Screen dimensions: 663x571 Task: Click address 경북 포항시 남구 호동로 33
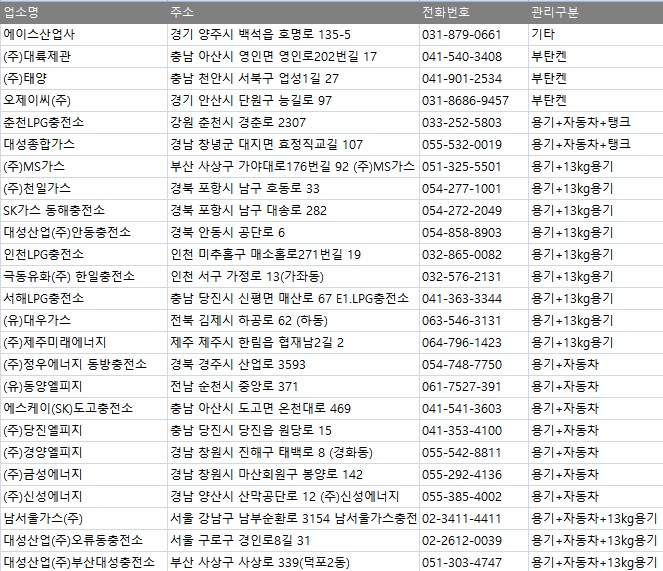245,189
